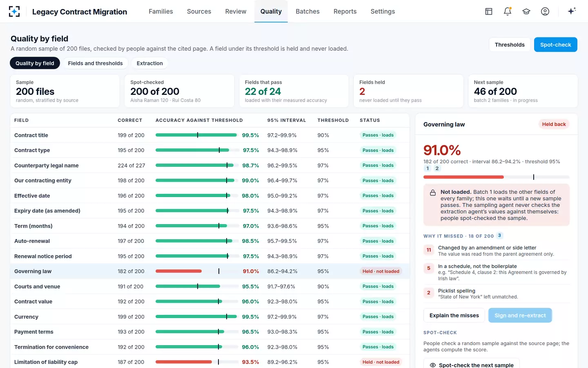Click the Held · not loaded pill for Governing law

click(381, 271)
